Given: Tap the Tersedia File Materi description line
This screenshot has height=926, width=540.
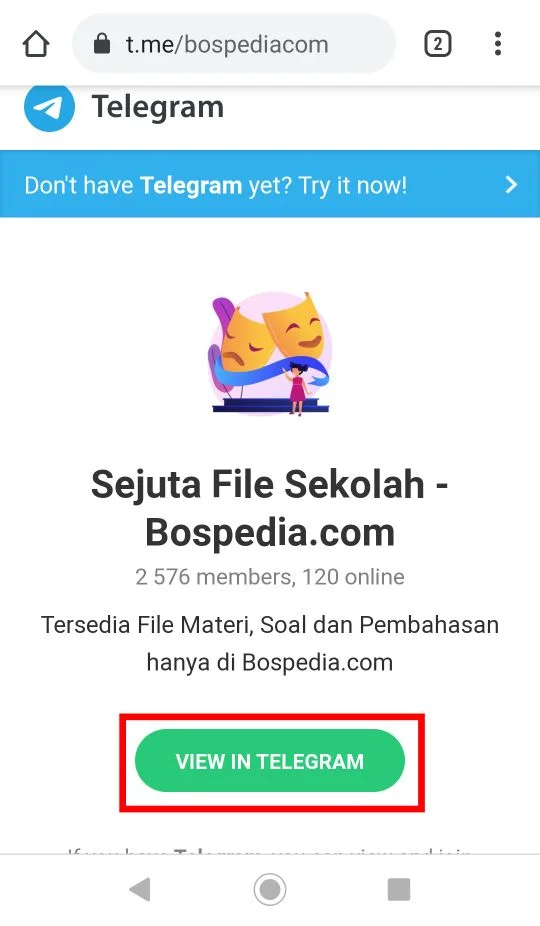Looking at the screenshot, I should pos(269,625).
